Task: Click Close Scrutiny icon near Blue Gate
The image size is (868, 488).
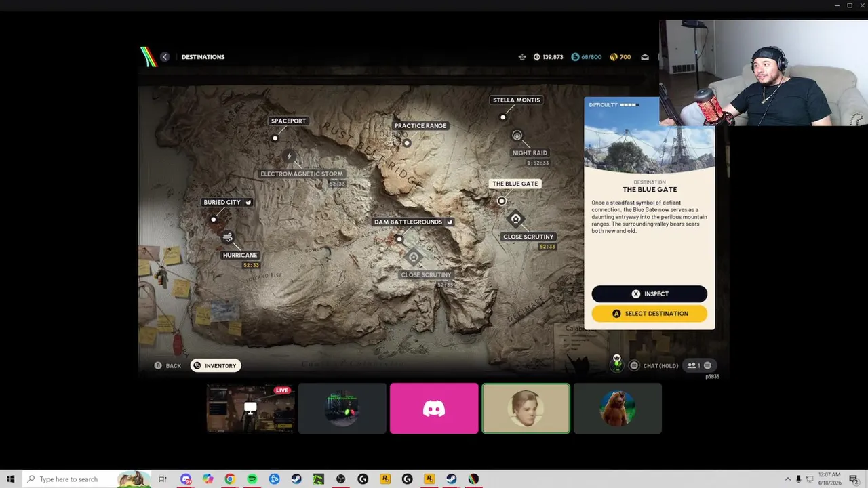Action: [515, 219]
